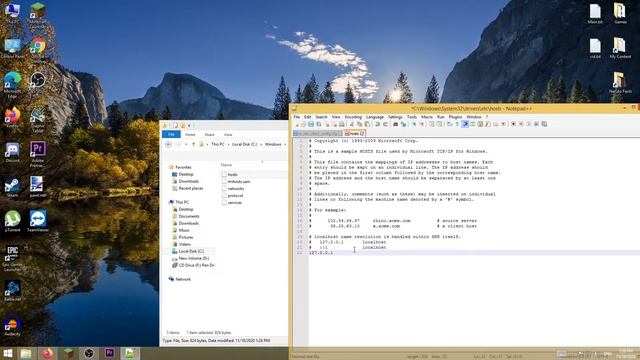Click the Copy icon in Notepad++ toolbar
Screen dimensions: 640x360
pos(359,124)
